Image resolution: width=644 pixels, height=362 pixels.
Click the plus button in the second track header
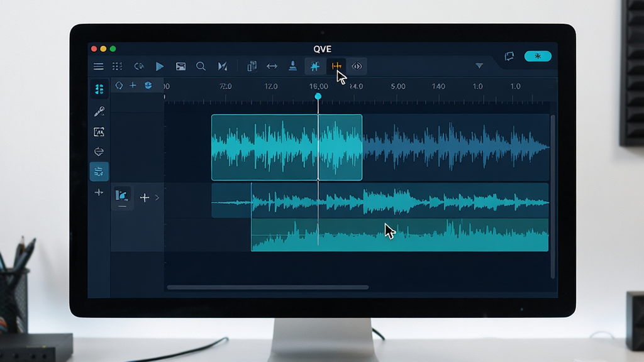[145, 198]
